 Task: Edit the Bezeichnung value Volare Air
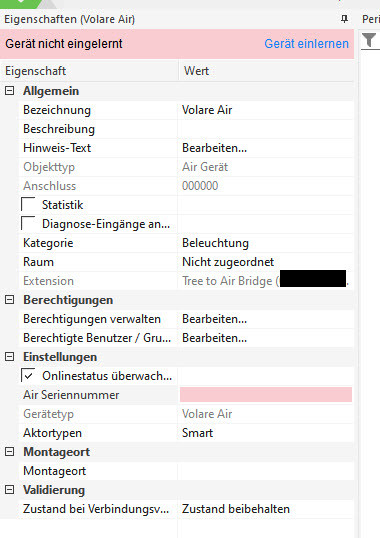coord(266,110)
